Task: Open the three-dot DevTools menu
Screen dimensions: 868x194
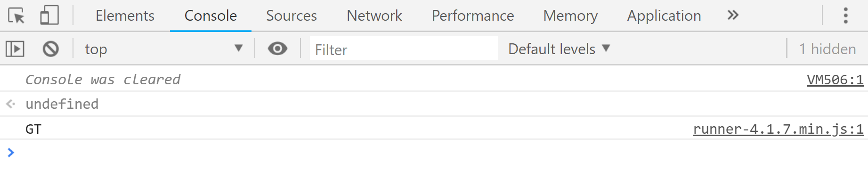Action: pyautogui.click(x=846, y=16)
